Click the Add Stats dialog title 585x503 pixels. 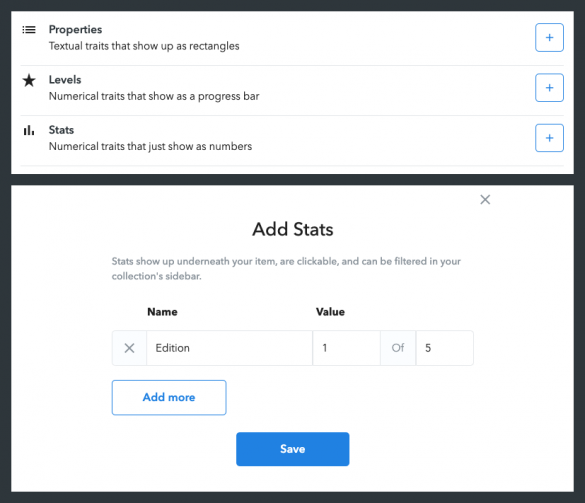(292, 229)
